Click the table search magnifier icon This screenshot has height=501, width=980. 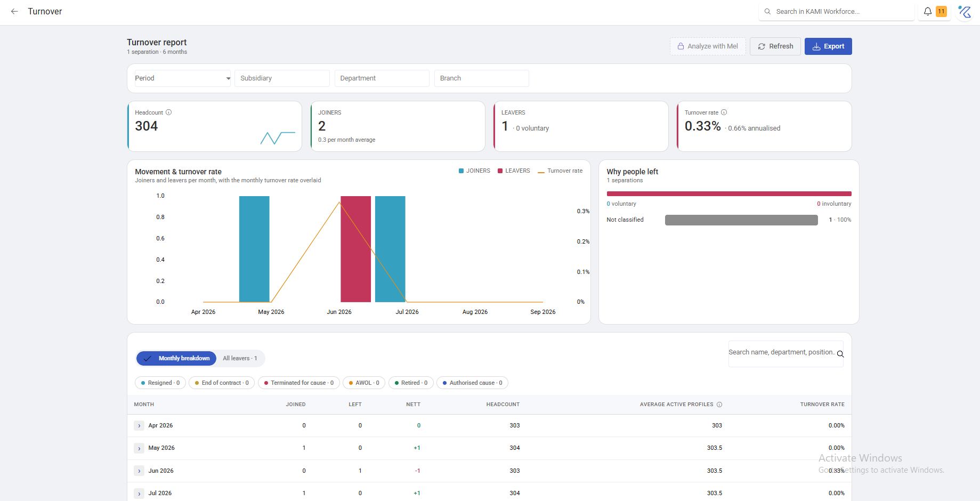coord(840,354)
